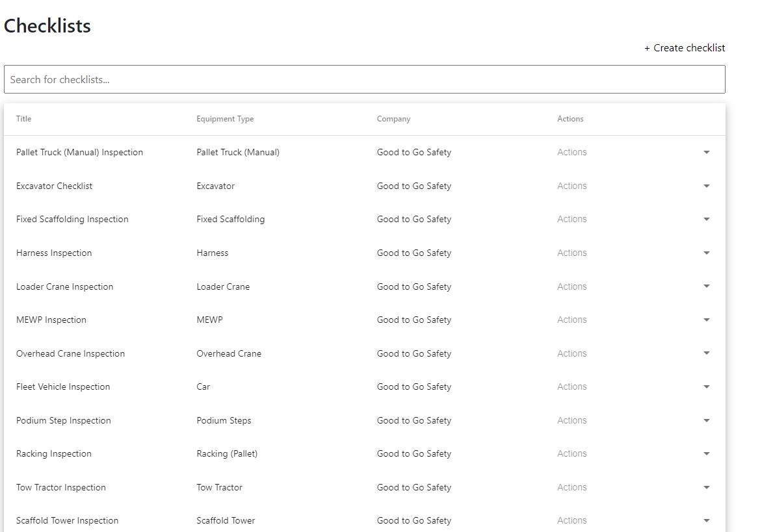Click equipment type Podium Steps
The width and height of the screenshot is (760, 532).
click(224, 420)
